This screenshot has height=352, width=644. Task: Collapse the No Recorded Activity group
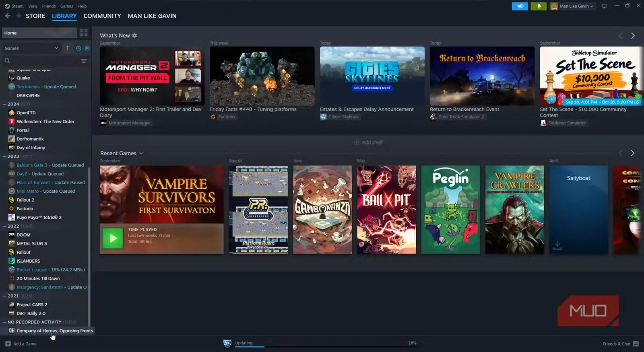click(x=4, y=322)
